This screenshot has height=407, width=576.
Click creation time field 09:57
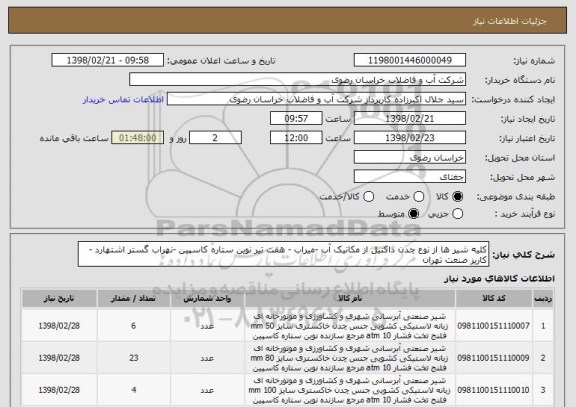coord(296,118)
